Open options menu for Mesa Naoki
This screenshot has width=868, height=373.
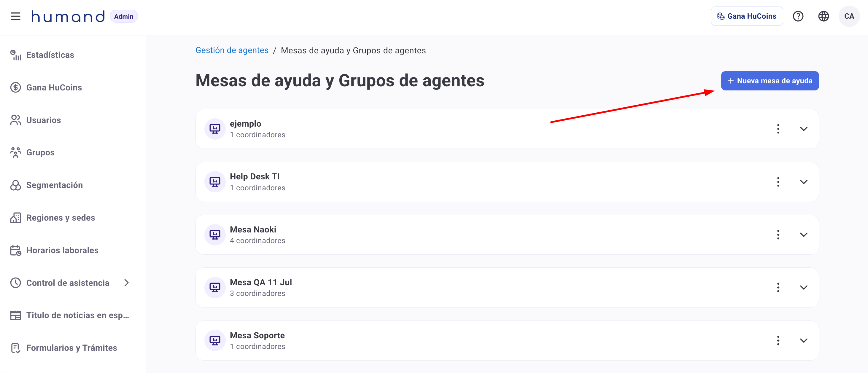[x=778, y=235]
